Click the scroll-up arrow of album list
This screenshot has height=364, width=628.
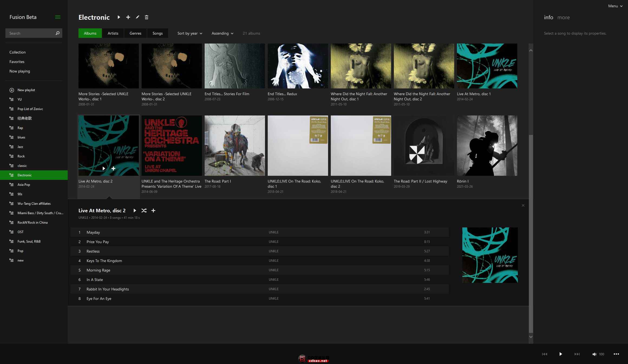[x=531, y=51]
